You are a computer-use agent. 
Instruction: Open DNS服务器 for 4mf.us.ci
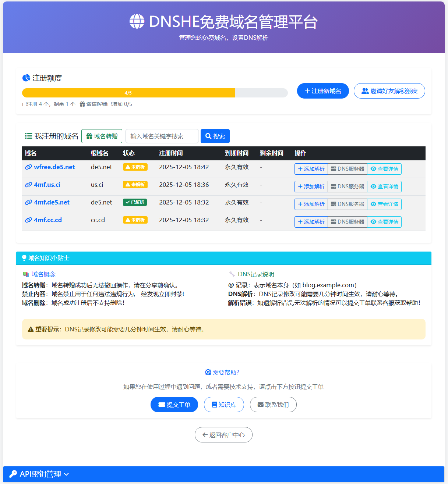347,186
